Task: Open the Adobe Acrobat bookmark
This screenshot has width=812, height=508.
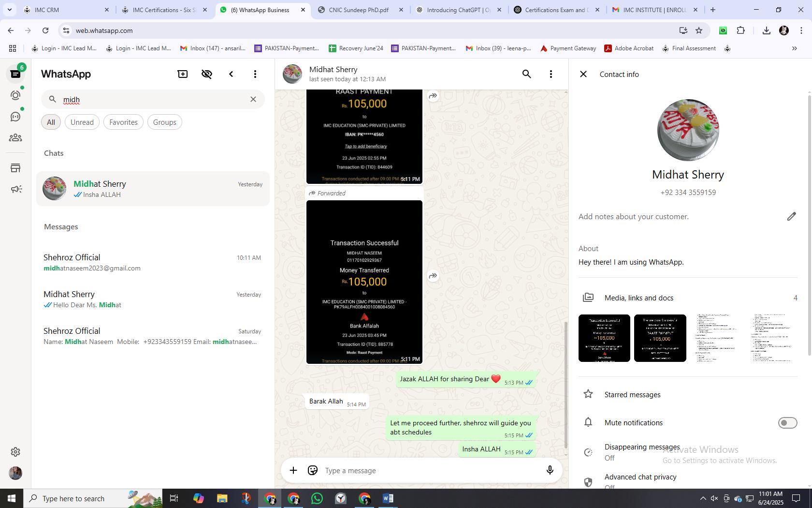Action: pyautogui.click(x=629, y=48)
